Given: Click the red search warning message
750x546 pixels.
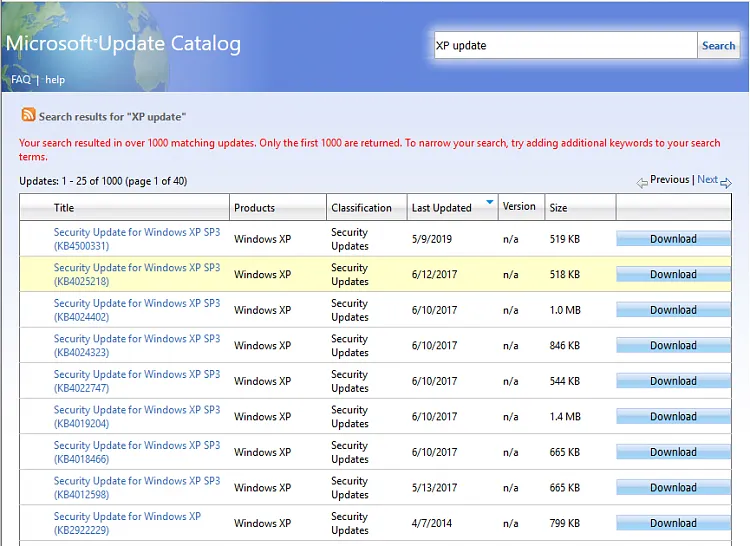Looking at the screenshot, I should point(369,150).
